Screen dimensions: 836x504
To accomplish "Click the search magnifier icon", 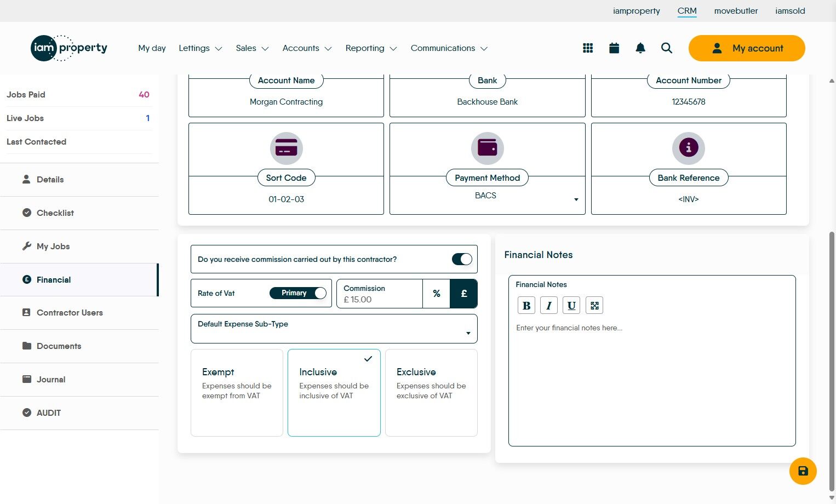I will tap(667, 48).
